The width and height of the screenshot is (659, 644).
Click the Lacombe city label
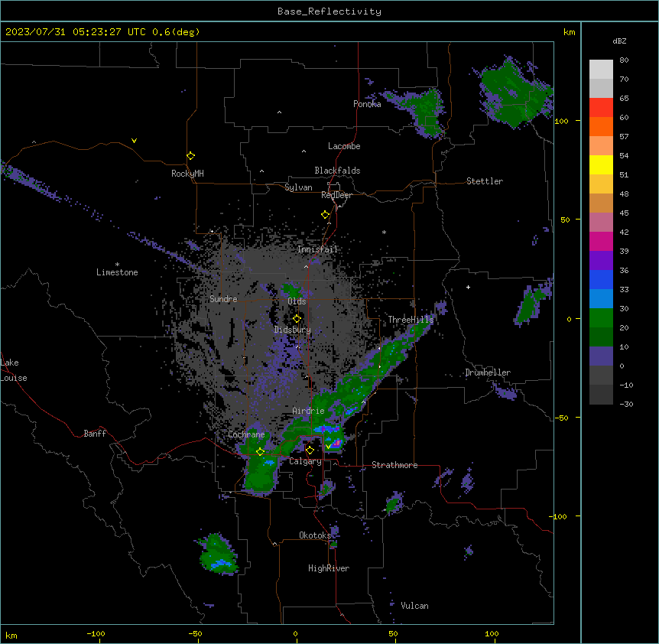[344, 146]
